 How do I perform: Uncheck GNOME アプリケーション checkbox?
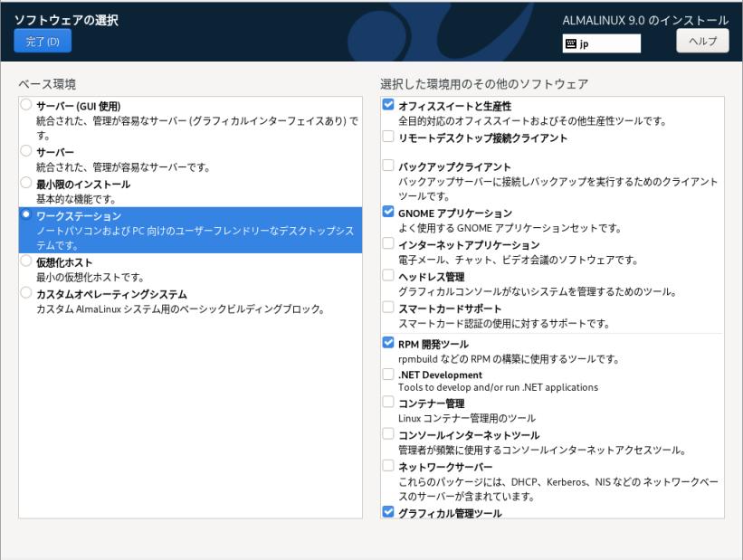pyautogui.click(x=388, y=212)
